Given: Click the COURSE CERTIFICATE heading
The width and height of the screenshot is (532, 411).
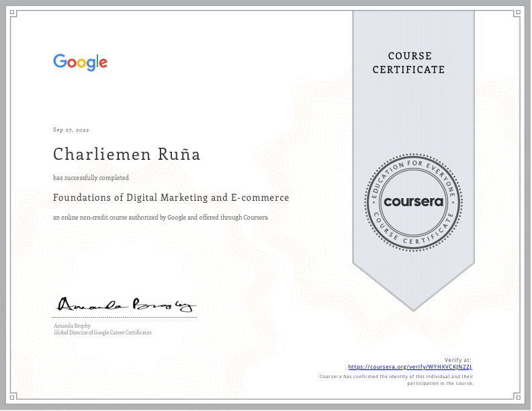Looking at the screenshot, I should point(409,62).
